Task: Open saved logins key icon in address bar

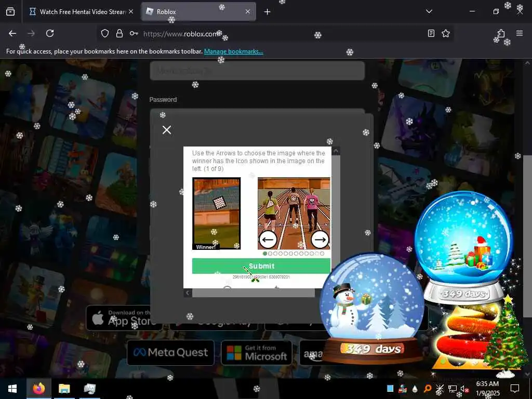Action: 134,33
